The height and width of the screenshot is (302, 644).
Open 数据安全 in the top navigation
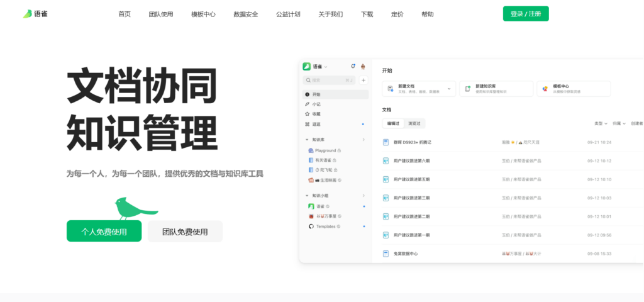coord(246,14)
